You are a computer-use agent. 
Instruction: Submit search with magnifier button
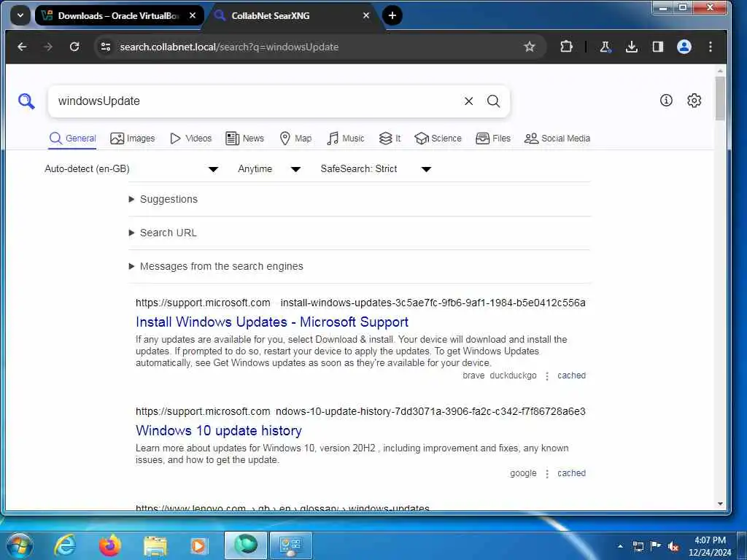pyautogui.click(x=494, y=101)
